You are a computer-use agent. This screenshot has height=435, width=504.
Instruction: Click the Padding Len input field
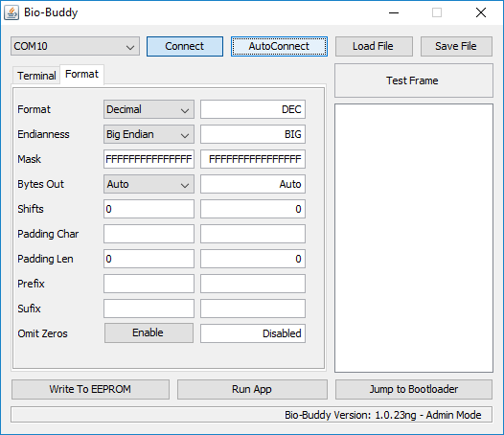[149, 259]
